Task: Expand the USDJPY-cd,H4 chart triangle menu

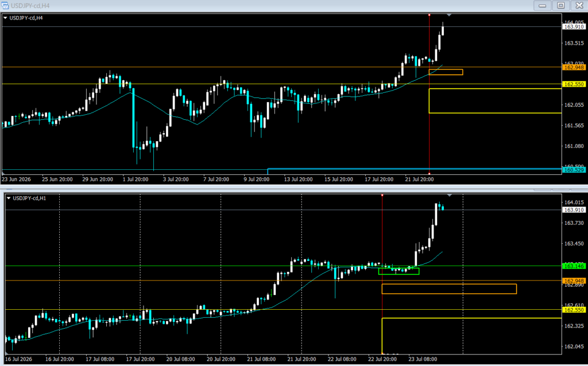Action: point(5,18)
